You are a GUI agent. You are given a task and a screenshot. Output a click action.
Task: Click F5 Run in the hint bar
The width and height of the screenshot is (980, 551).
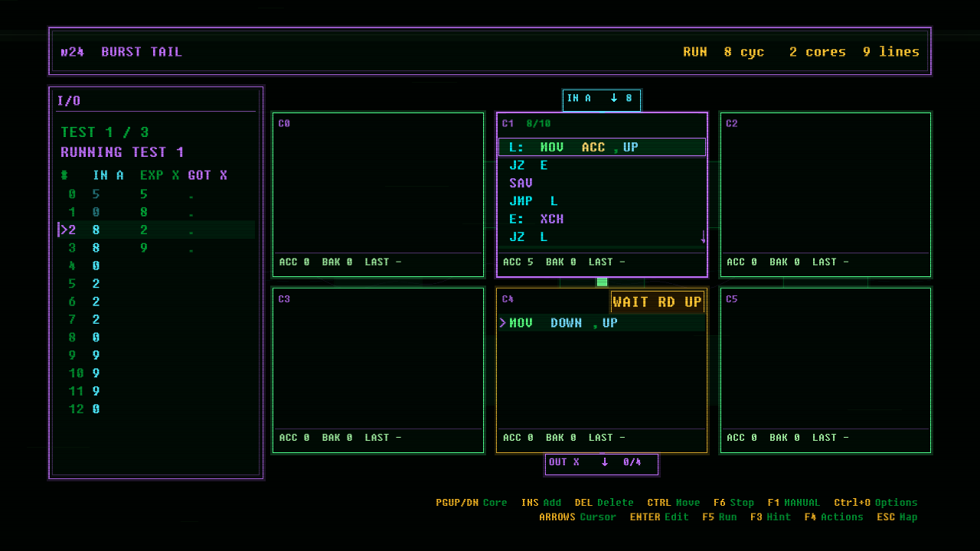(x=720, y=517)
